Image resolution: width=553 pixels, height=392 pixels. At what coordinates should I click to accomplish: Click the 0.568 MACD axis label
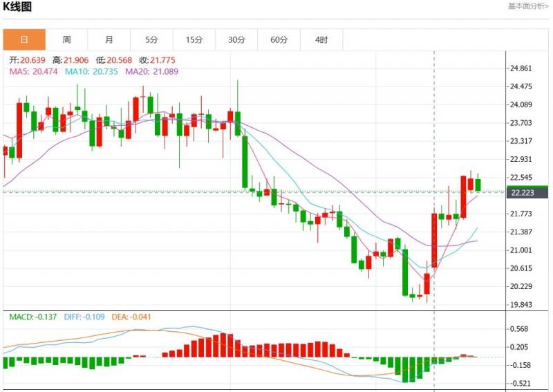click(518, 329)
